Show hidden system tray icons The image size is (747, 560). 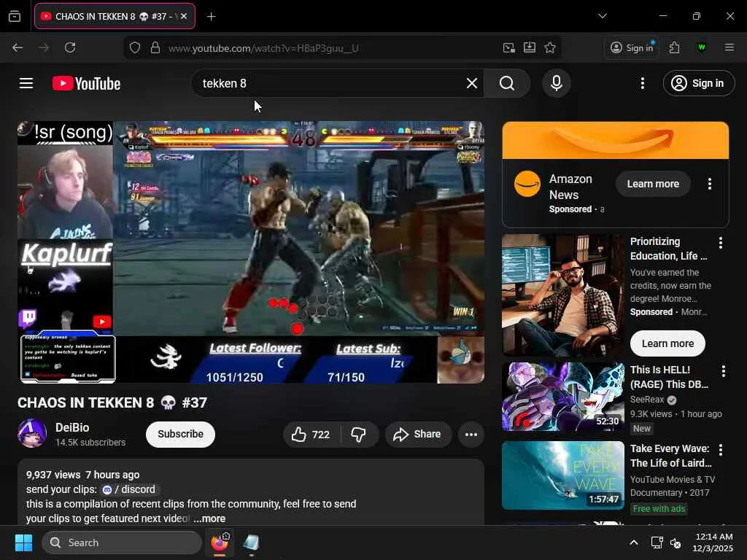pos(634,542)
